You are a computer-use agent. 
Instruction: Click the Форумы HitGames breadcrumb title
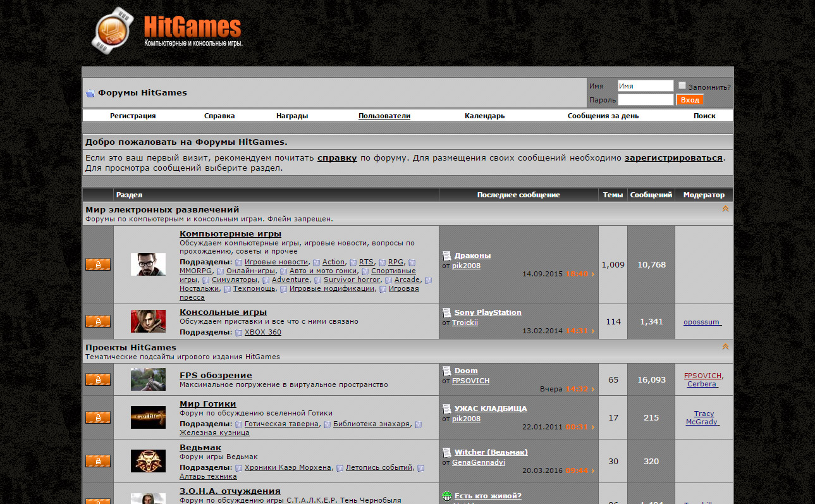click(142, 93)
